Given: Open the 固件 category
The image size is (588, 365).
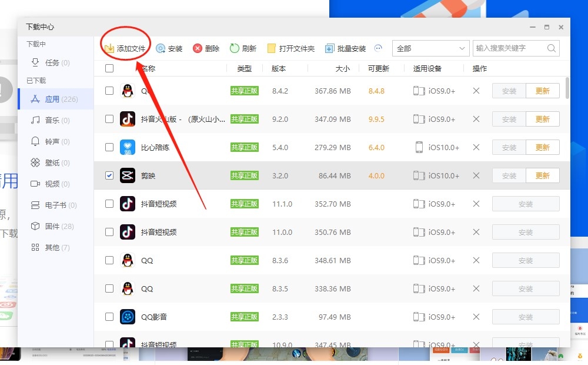Looking at the screenshot, I should pyautogui.click(x=55, y=227).
